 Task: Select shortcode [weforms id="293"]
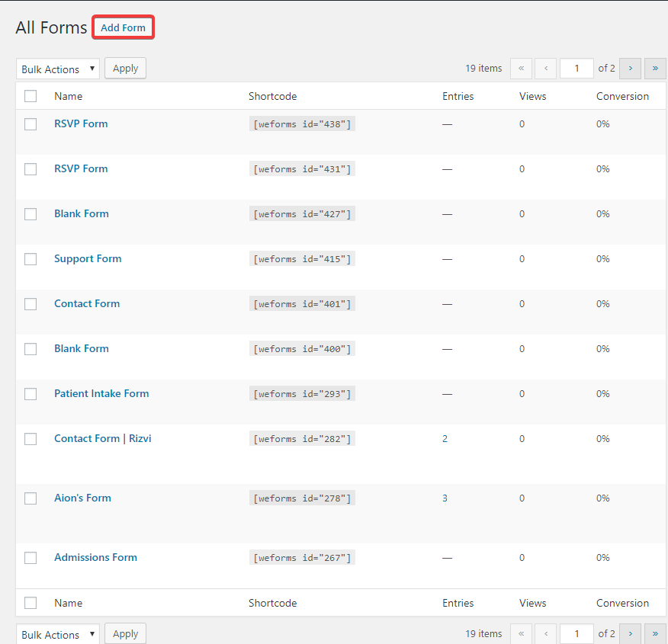click(302, 394)
